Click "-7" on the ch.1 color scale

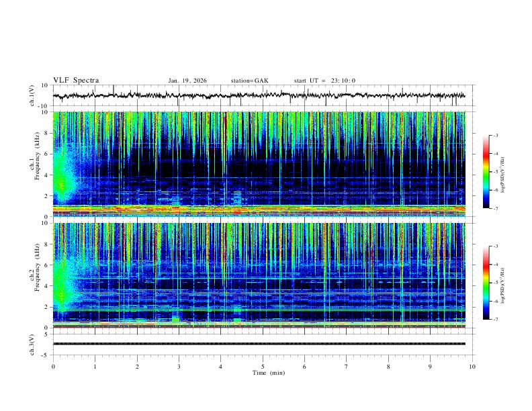[x=496, y=208]
